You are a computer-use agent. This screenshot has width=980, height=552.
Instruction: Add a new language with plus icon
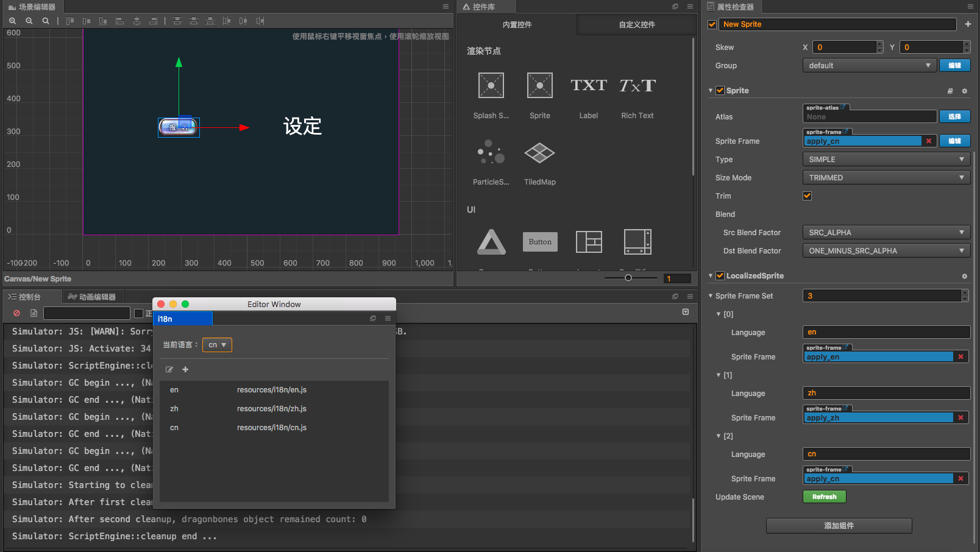(185, 369)
